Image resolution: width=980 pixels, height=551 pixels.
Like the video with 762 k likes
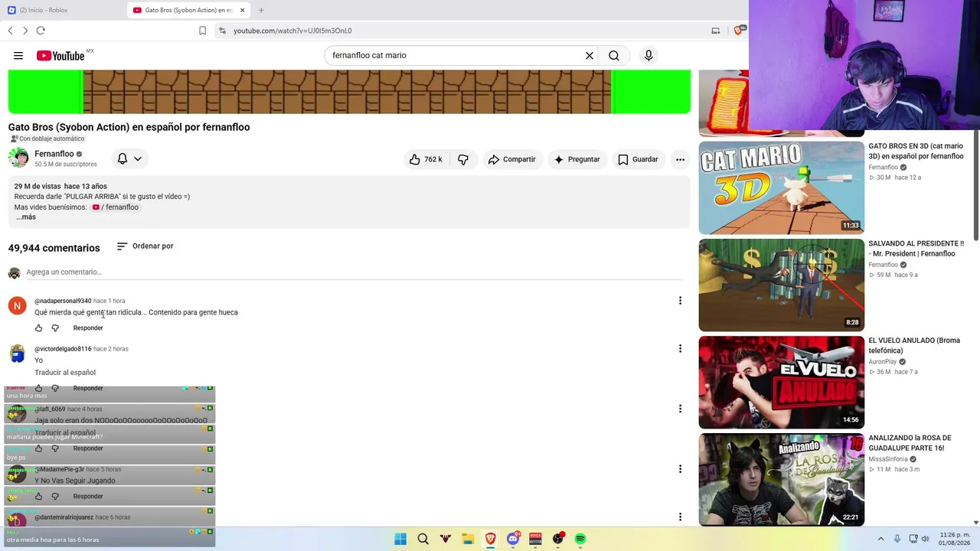[x=426, y=159]
